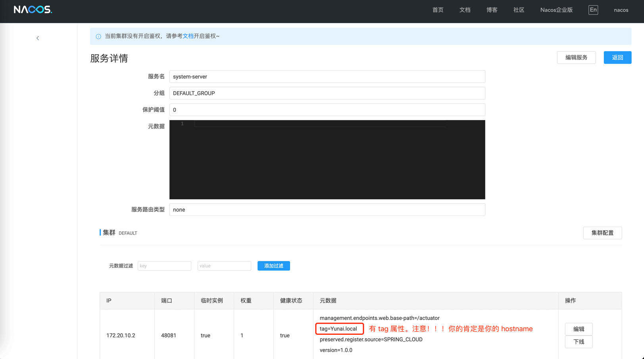Switch language with the En icon
The width and height of the screenshot is (644, 359).
[x=593, y=10]
